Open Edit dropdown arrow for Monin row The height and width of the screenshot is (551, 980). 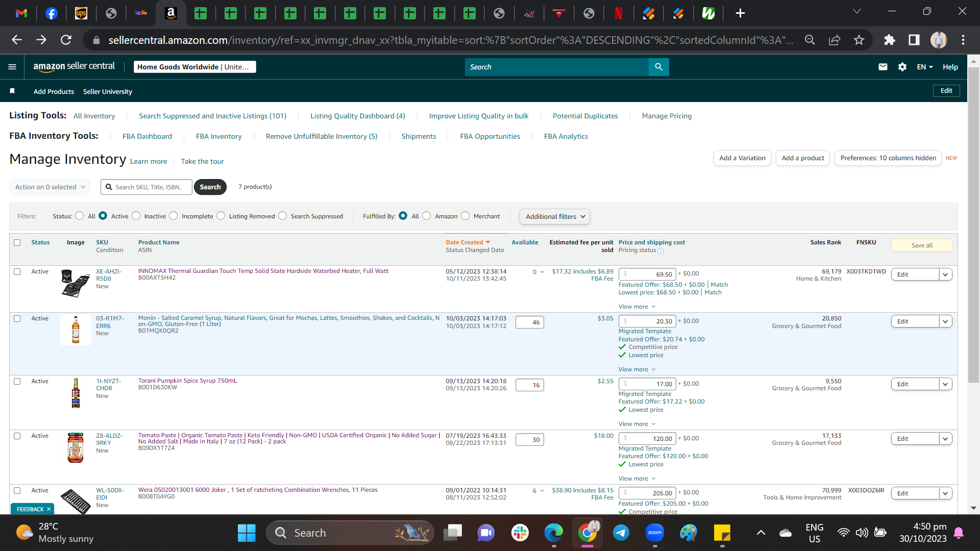[x=945, y=321]
